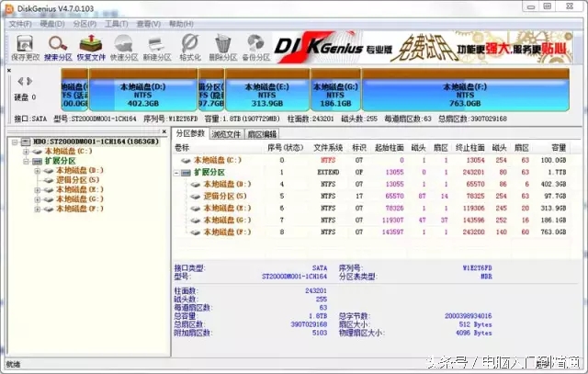Screen dimensions: 588x374
Task: Click drive icon of 本地磁盘 (D:) table row
Action: pyautogui.click(x=196, y=184)
